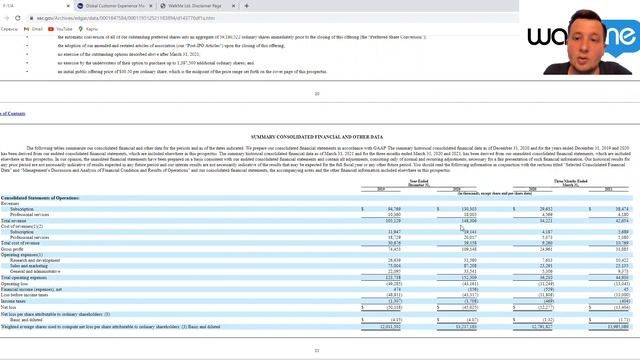Click the 'Year Ended December 31' column header
This screenshot has width=640, height=360.
point(419,183)
